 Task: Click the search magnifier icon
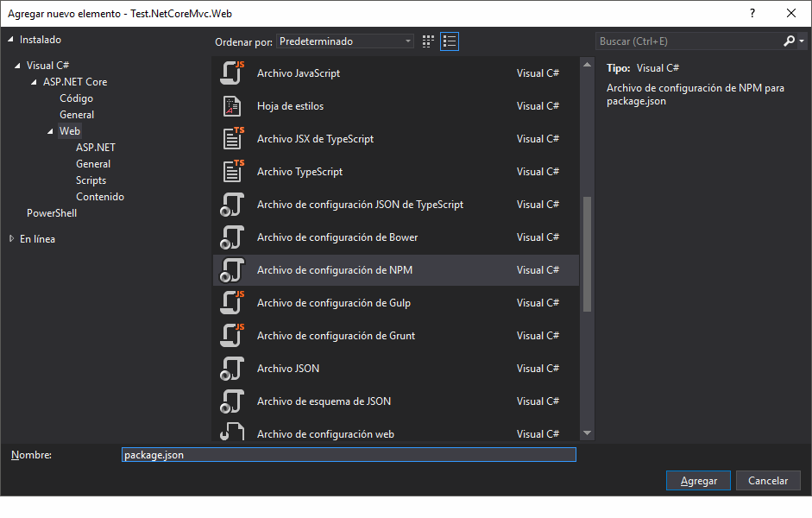(x=789, y=41)
